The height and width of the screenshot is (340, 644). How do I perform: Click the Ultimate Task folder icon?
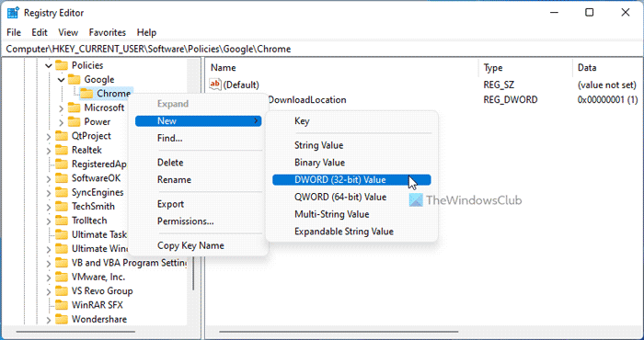click(62, 234)
